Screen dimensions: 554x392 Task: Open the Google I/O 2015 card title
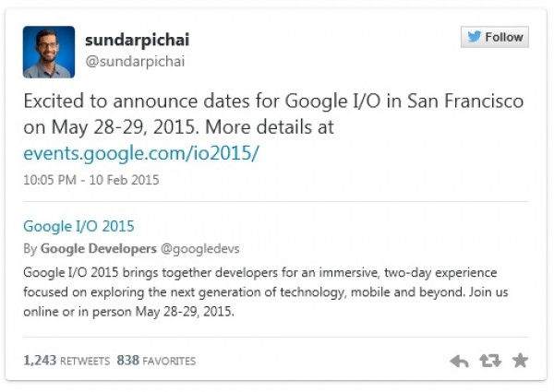[78, 226]
